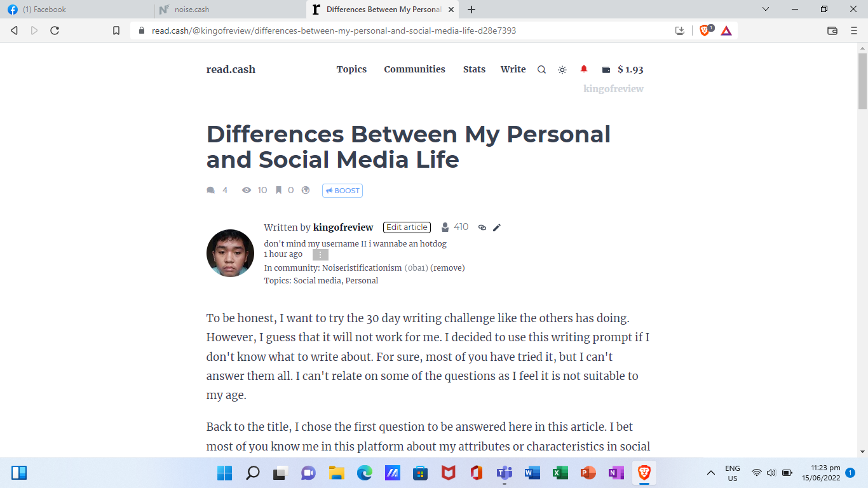Click the bookmark icon under the title
The height and width of the screenshot is (488, 868).
click(278, 190)
